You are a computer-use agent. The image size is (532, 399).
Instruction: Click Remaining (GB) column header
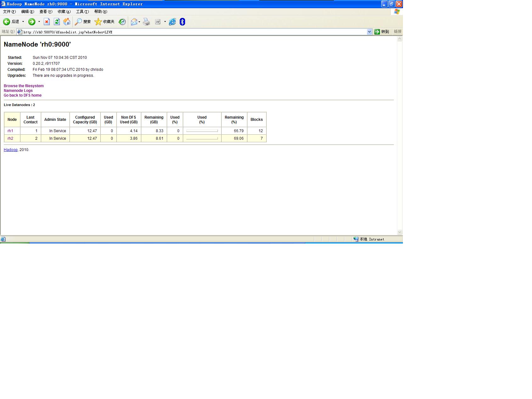tap(154, 120)
